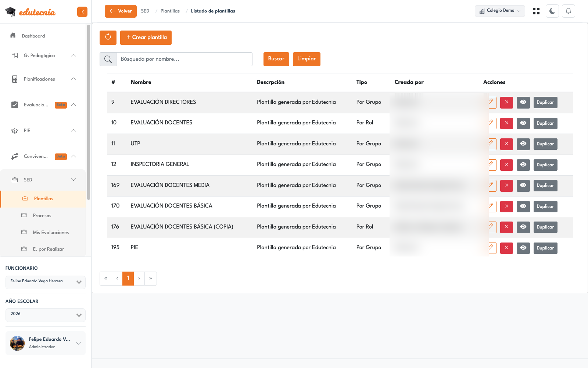Open the Felipe Eduardo user menu
This screenshot has height=368, width=588.
click(46, 343)
